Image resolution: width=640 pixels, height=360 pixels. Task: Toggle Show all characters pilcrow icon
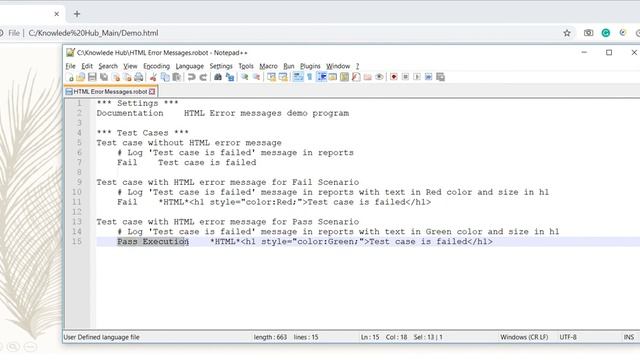pyautogui.click(x=309, y=77)
